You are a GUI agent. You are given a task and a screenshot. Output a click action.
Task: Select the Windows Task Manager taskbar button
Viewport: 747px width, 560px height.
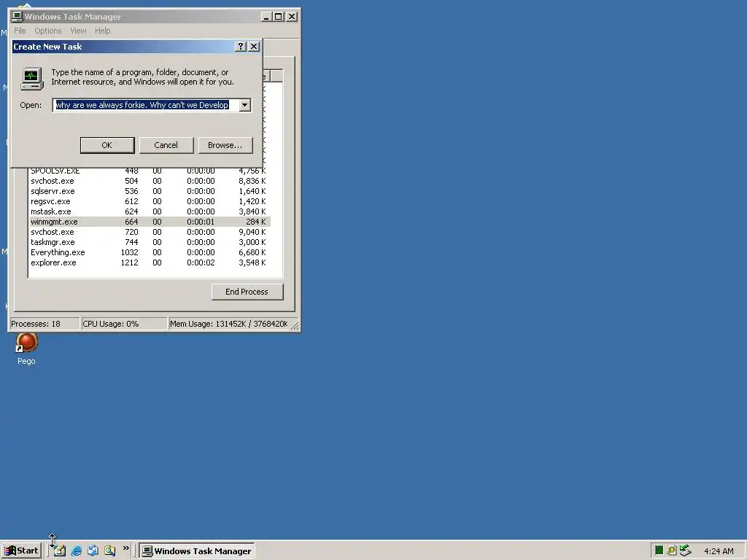click(197, 551)
